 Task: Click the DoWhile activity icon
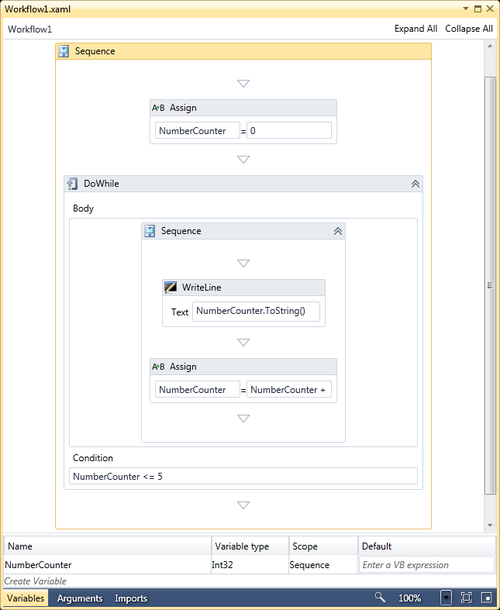tap(72, 184)
